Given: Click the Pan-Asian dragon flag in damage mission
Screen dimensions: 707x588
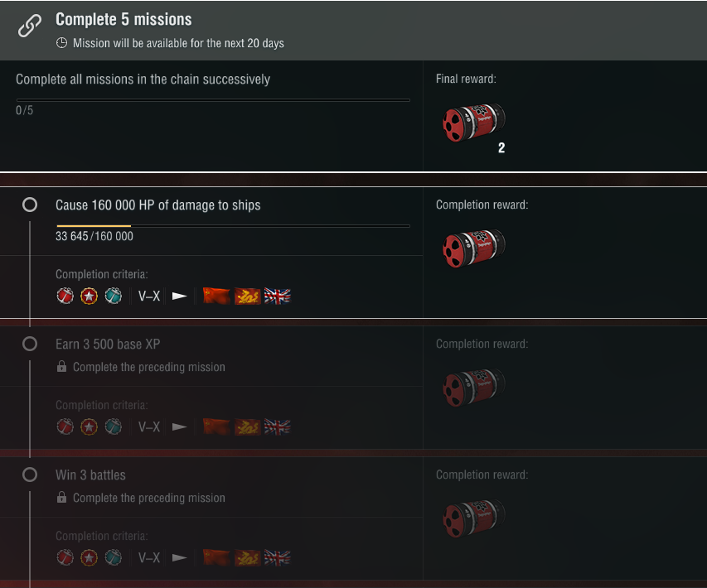Looking at the screenshot, I should 247,296.
